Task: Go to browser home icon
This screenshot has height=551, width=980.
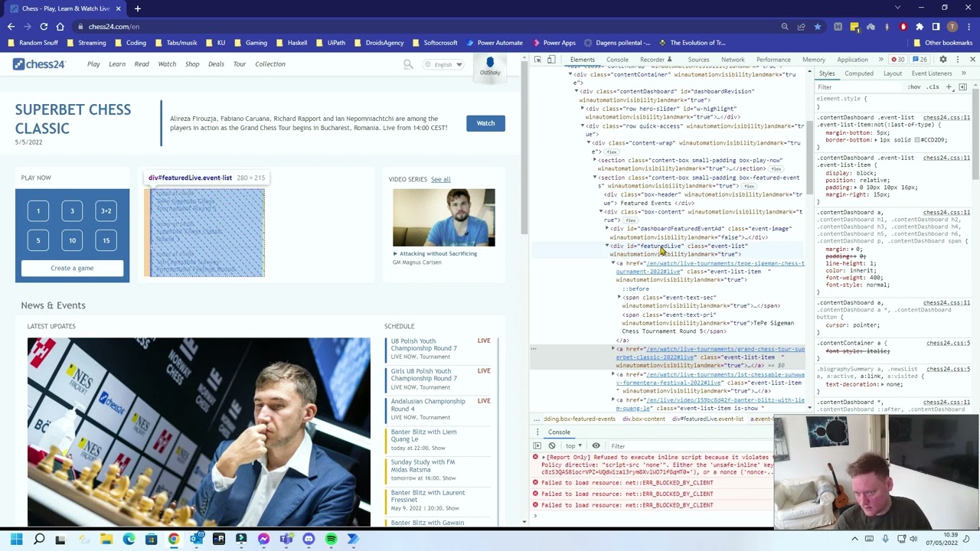Action: [x=61, y=27]
